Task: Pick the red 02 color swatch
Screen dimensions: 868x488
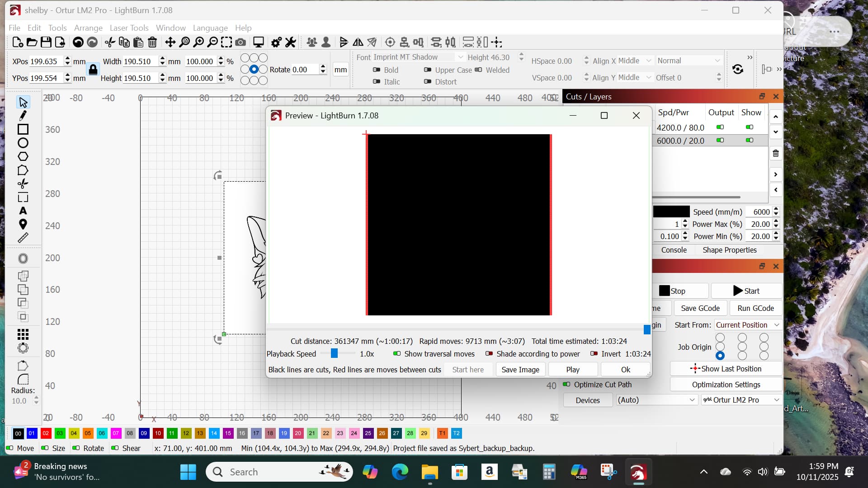Action: [x=46, y=433]
